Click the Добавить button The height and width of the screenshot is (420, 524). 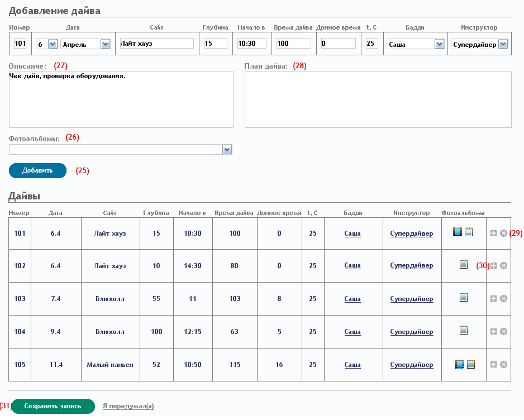pyautogui.click(x=37, y=170)
